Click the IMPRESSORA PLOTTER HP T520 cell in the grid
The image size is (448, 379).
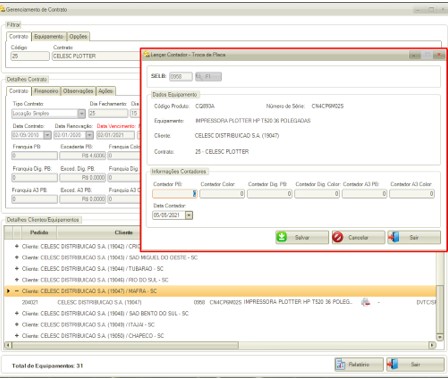coord(298,302)
